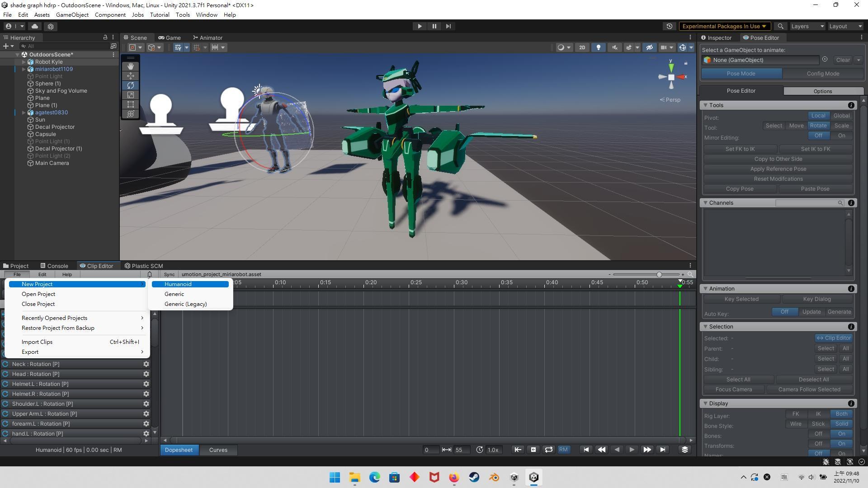Click the Apply Reference Pose button
The height and width of the screenshot is (488, 868).
pyautogui.click(x=778, y=169)
